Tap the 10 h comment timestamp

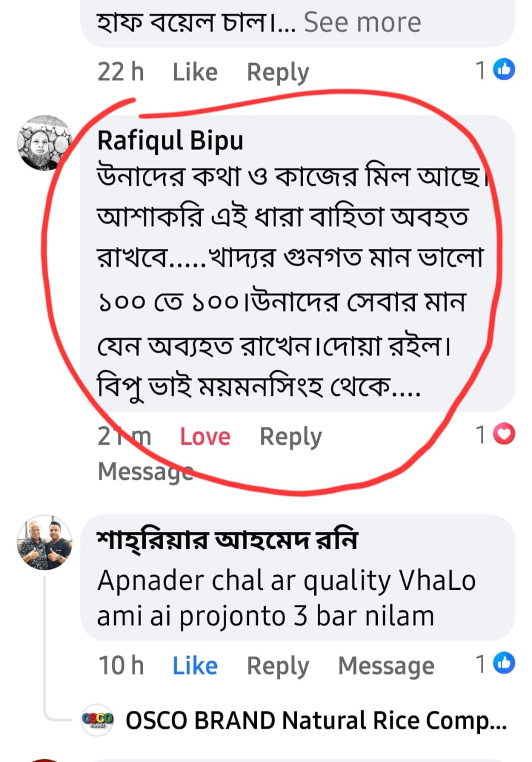(x=121, y=666)
